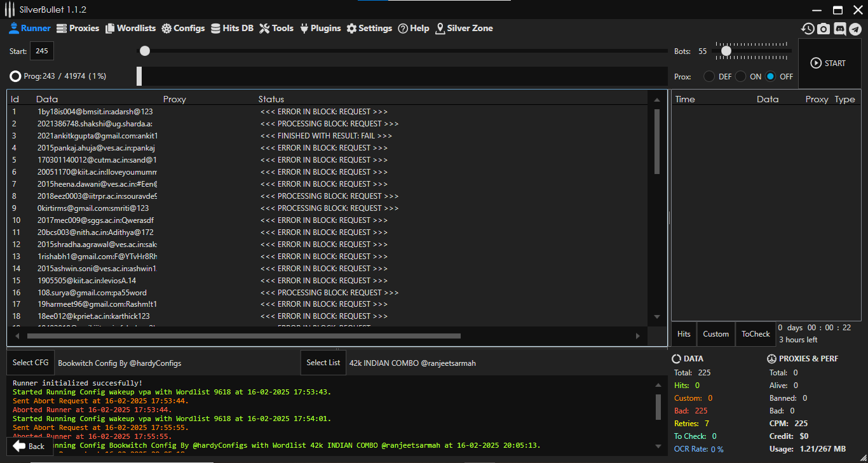Click the data list scroll-right arrow
Image resolution: width=868 pixels, height=463 pixels.
pos(638,336)
